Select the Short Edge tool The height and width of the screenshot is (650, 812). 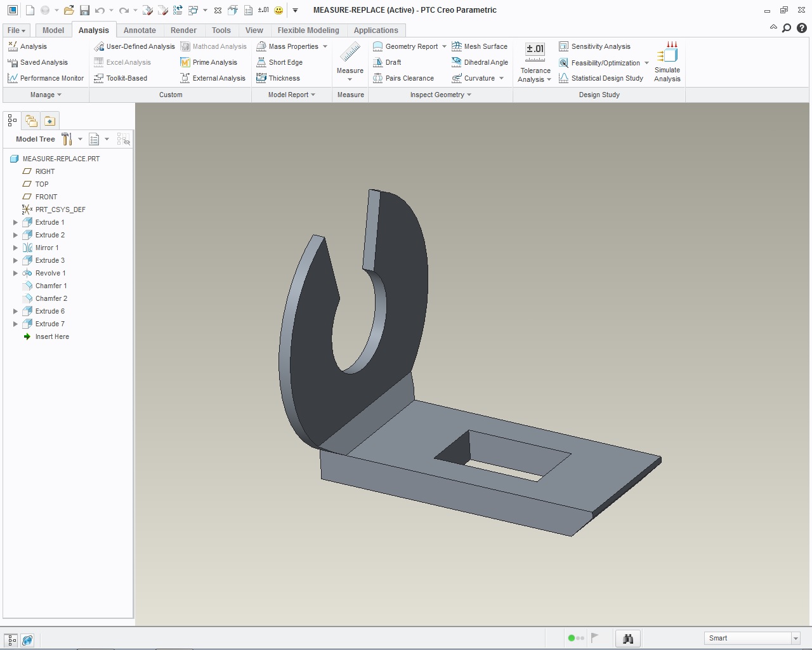click(x=279, y=62)
